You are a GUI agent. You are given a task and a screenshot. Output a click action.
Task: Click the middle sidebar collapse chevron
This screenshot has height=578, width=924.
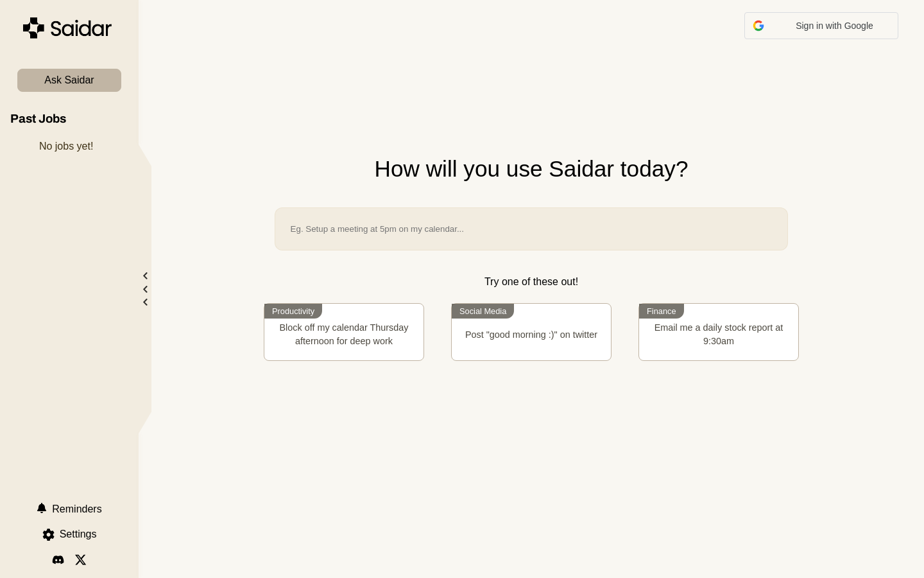146,290
